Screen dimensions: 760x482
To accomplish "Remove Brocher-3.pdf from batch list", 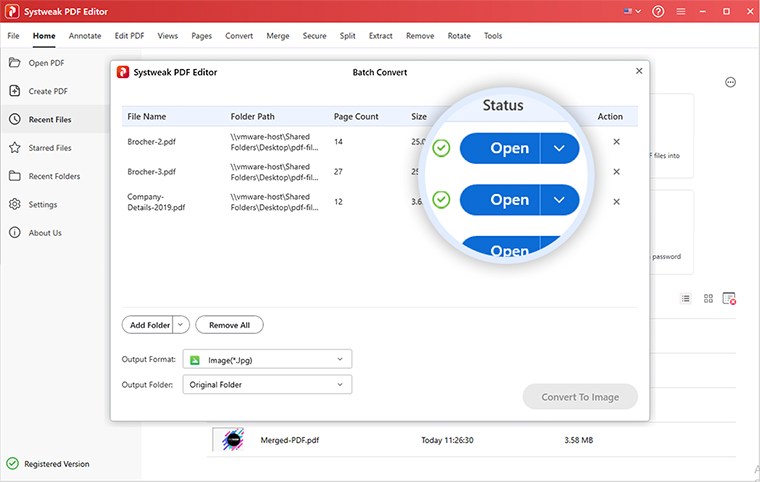I will pos(616,172).
